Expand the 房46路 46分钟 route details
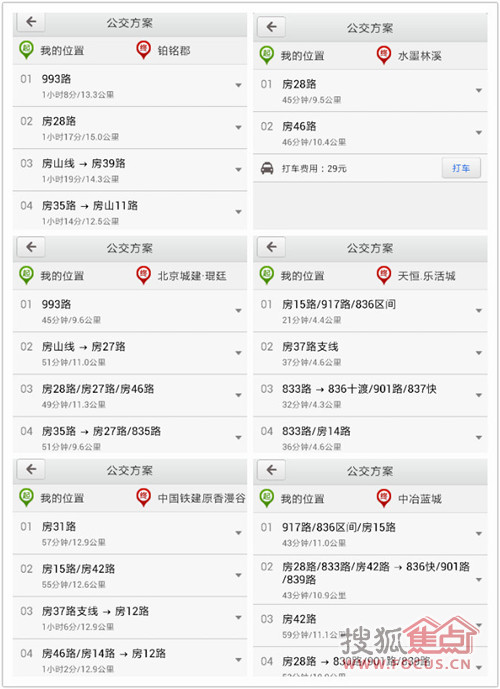Screen dimensions: 500x689 click(x=479, y=132)
